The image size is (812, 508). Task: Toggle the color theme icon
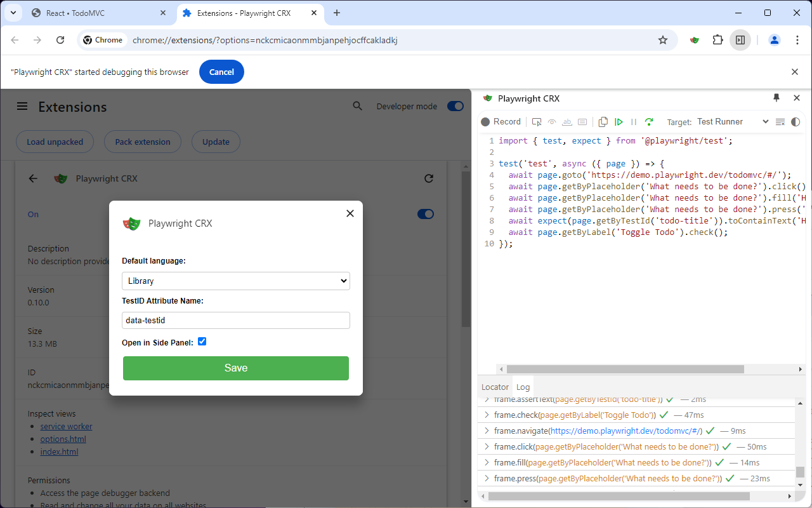point(796,122)
